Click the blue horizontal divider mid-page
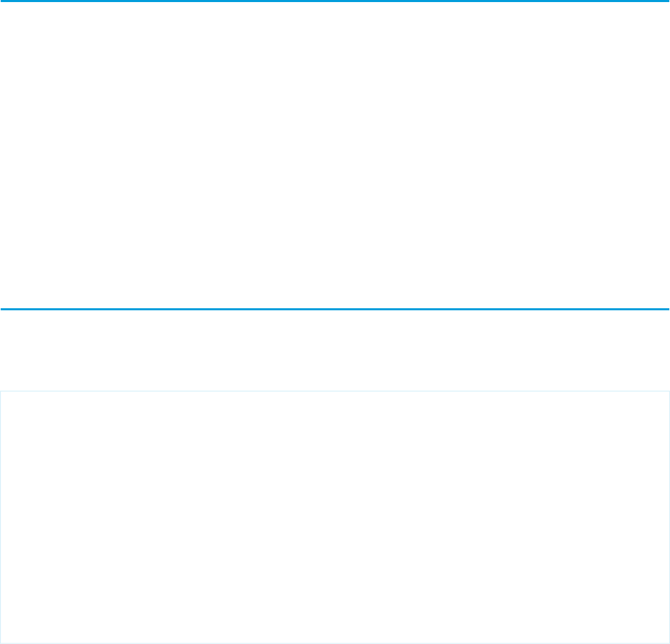The width and height of the screenshot is (670, 644). 335,309
